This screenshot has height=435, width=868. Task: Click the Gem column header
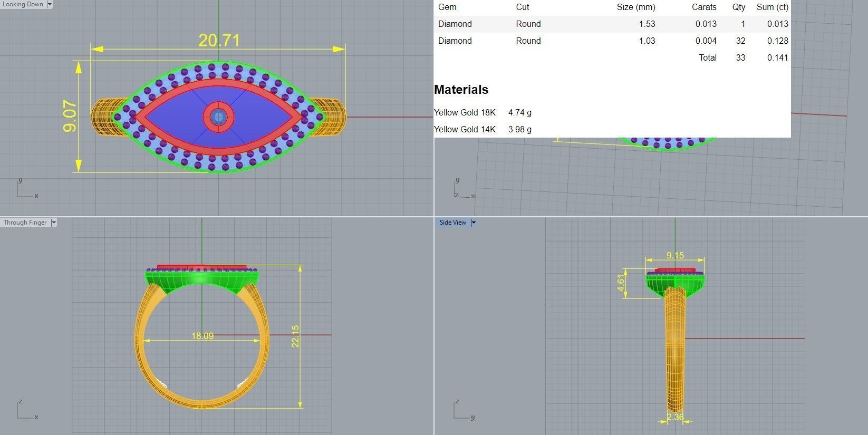[x=447, y=7]
